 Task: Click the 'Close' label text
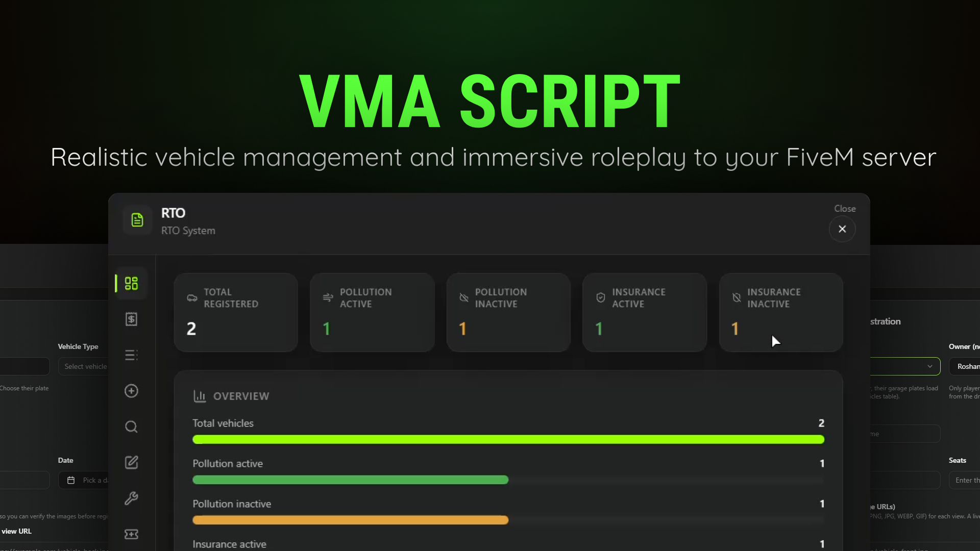(845, 209)
